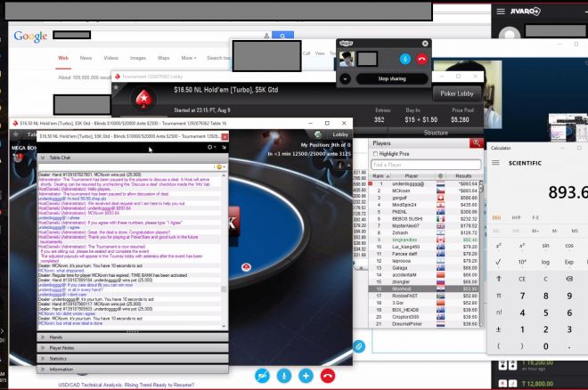Open emoticon dropdown in chat input
Image resolution: width=588 pixels, height=390 pixels.
click(220, 167)
